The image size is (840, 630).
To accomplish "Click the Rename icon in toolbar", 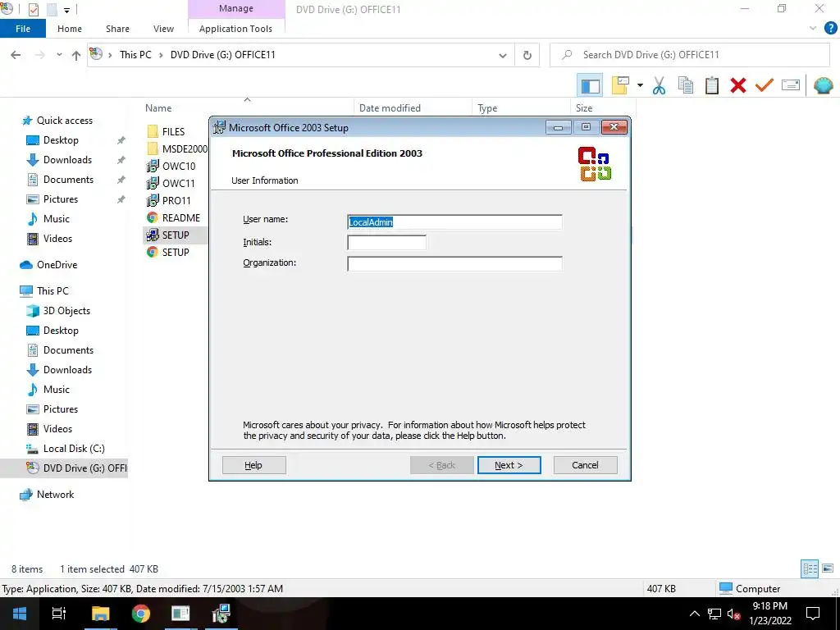I will pyautogui.click(x=791, y=85).
